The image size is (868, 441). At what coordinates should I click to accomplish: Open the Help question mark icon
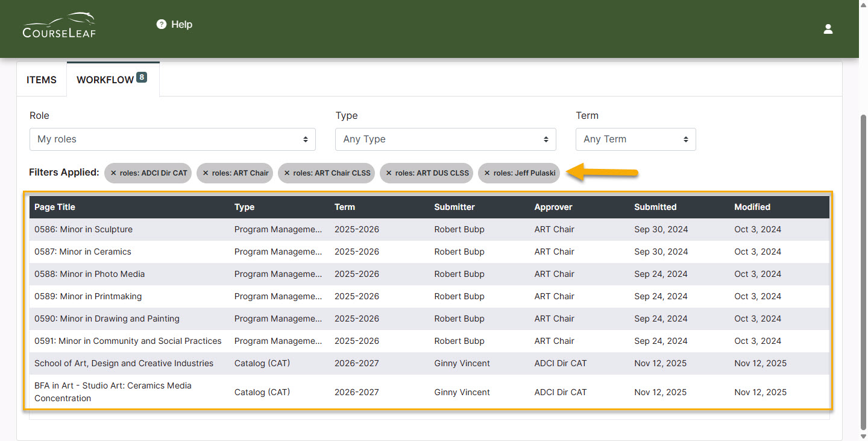pyautogui.click(x=161, y=24)
